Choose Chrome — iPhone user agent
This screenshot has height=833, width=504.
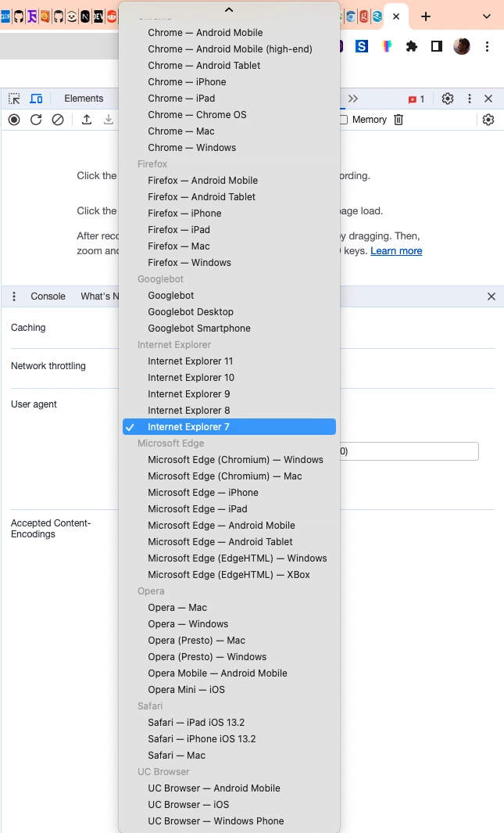coord(229,82)
